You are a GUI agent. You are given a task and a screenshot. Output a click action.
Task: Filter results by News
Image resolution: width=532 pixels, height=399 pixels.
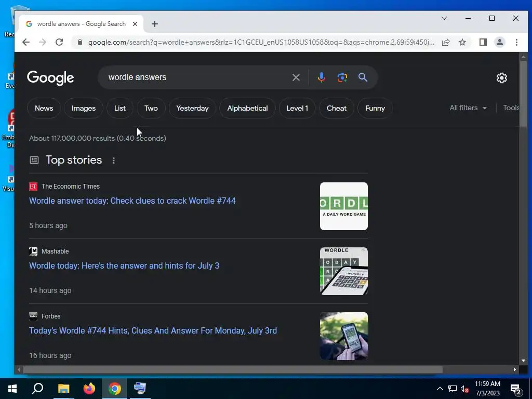(44, 108)
